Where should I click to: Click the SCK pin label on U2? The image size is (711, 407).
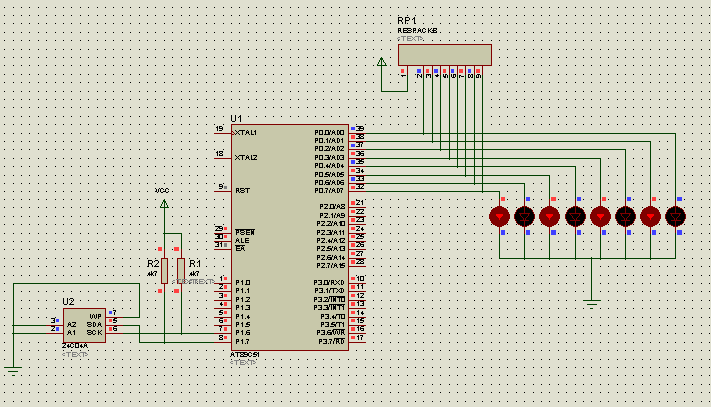[x=94, y=333]
